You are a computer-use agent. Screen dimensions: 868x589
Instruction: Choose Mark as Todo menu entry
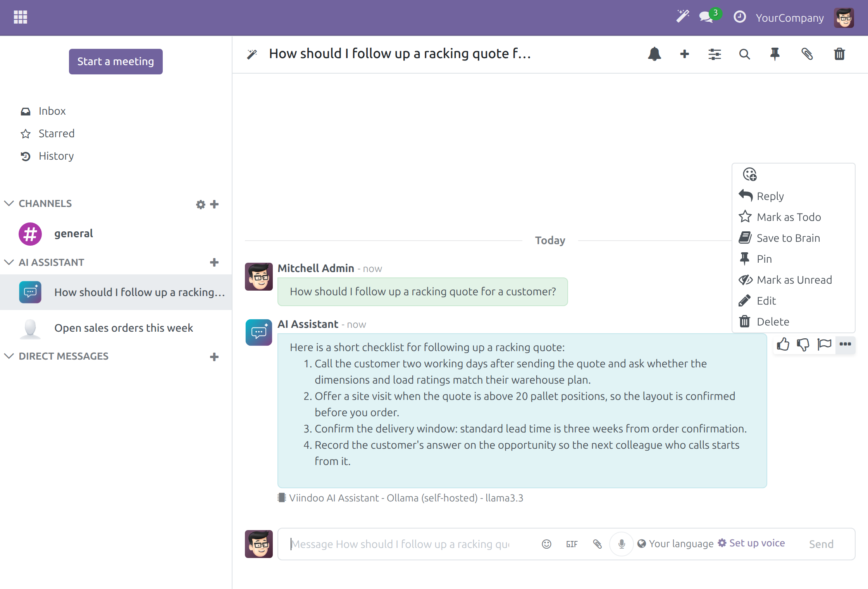793,217
